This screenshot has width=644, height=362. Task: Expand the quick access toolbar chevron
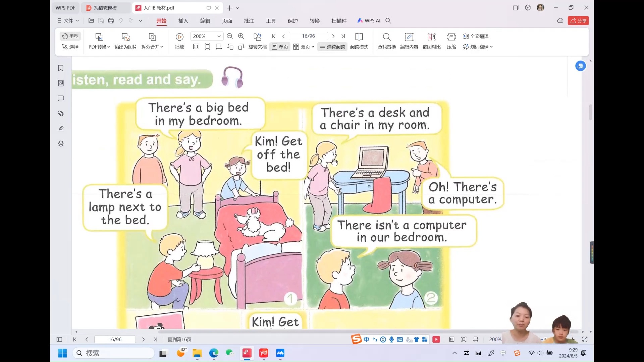pyautogui.click(x=141, y=21)
